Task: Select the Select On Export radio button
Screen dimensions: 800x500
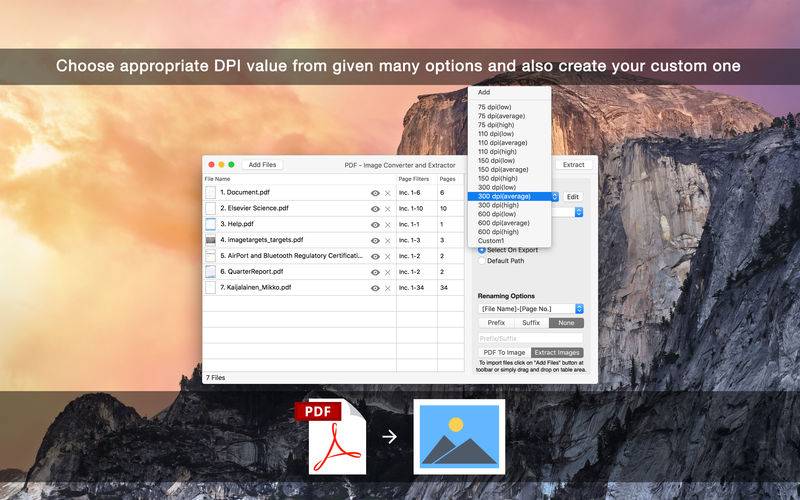Action: click(x=481, y=250)
